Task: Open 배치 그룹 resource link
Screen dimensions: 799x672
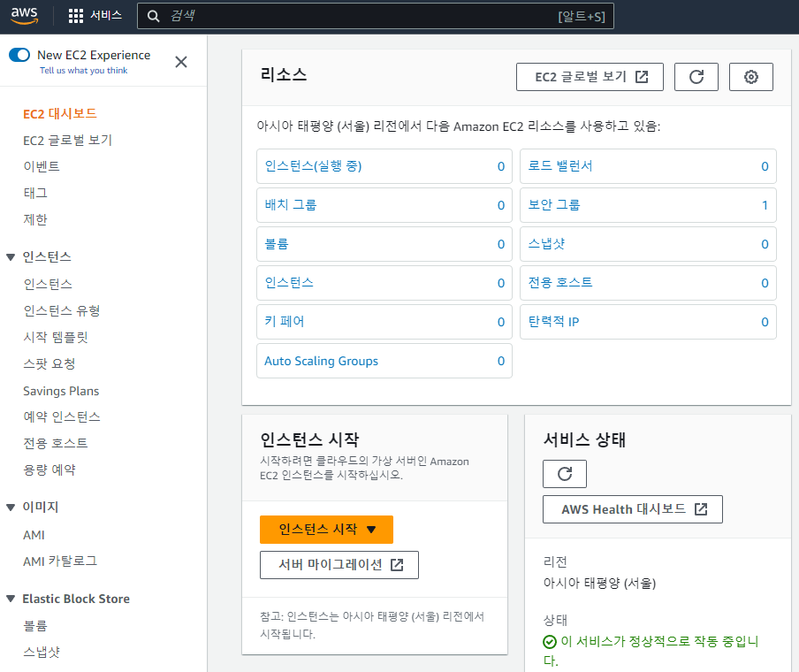Action: (x=291, y=205)
